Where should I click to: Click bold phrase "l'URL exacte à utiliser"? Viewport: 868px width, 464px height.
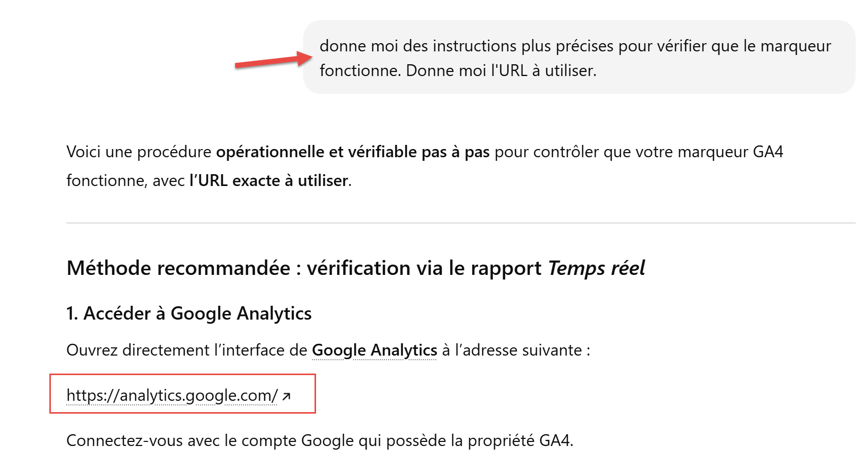pos(269,180)
